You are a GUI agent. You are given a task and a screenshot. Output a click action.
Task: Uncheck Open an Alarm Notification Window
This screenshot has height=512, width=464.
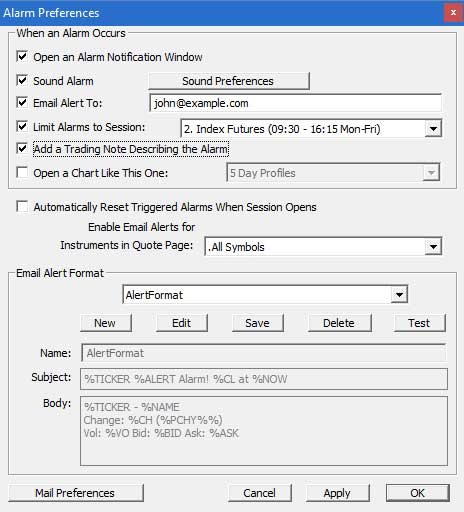point(22,56)
